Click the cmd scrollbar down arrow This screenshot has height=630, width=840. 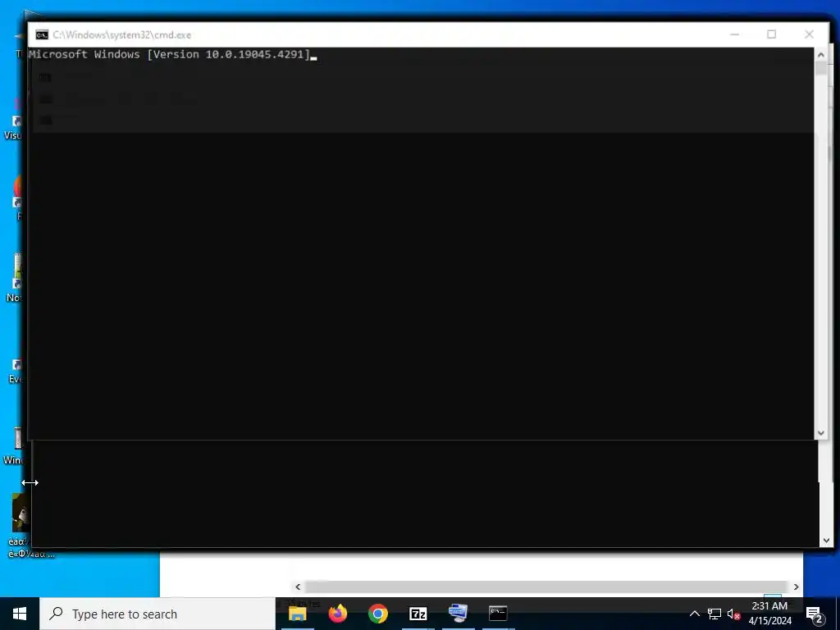(x=820, y=433)
